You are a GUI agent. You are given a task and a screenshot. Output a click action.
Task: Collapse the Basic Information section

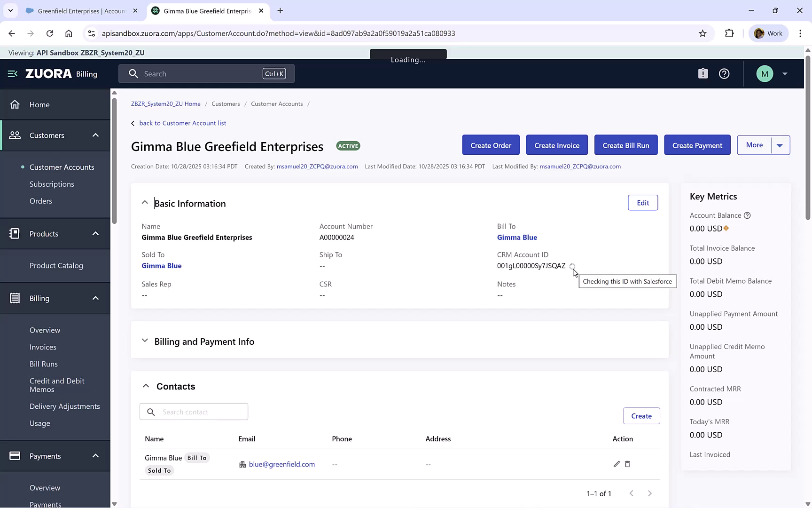click(x=145, y=202)
